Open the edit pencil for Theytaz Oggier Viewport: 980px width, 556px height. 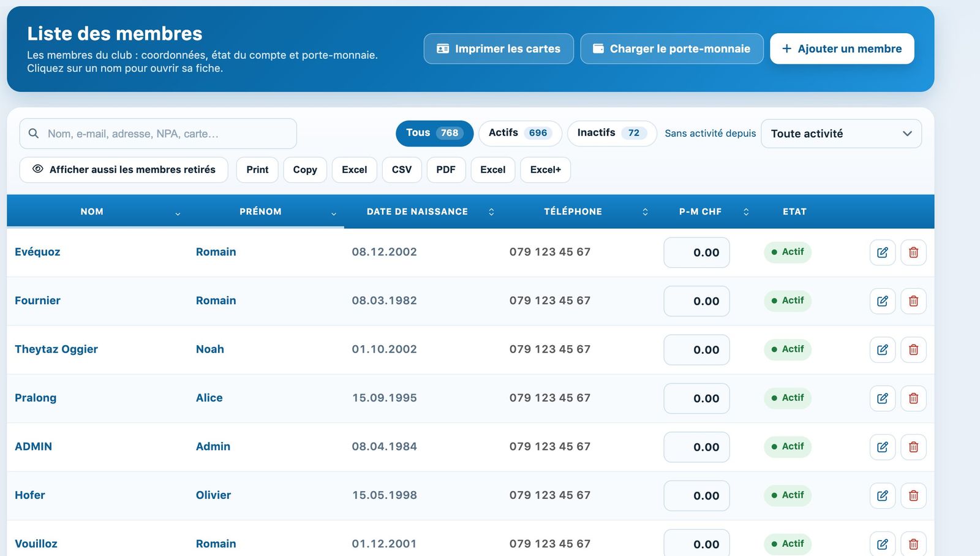tap(883, 349)
